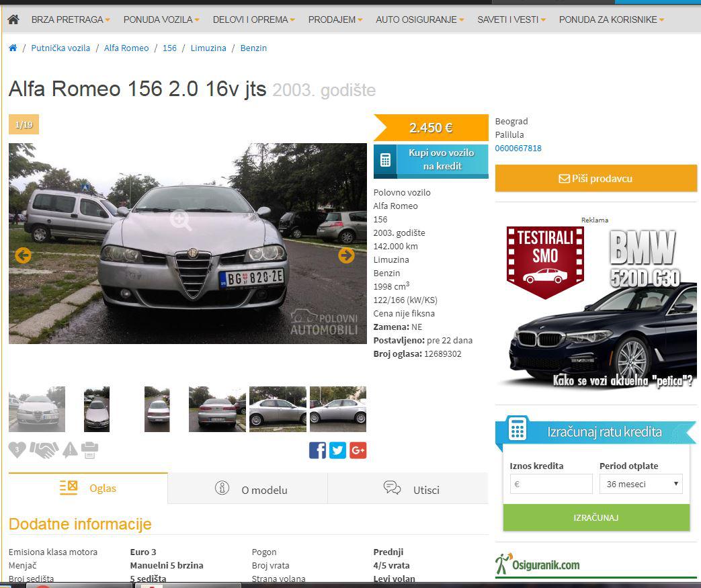
Task: Open the BMW 520D G30 advertisement
Action: click(596, 308)
